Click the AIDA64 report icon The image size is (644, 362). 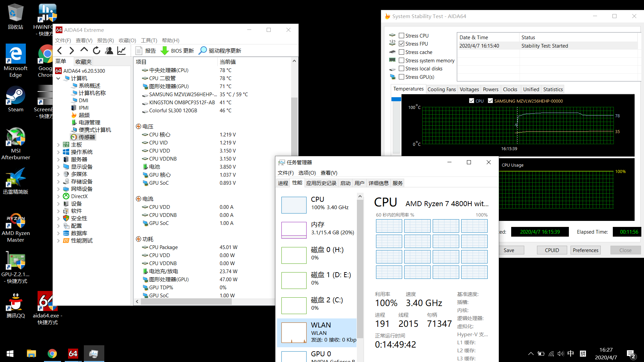(x=139, y=50)
